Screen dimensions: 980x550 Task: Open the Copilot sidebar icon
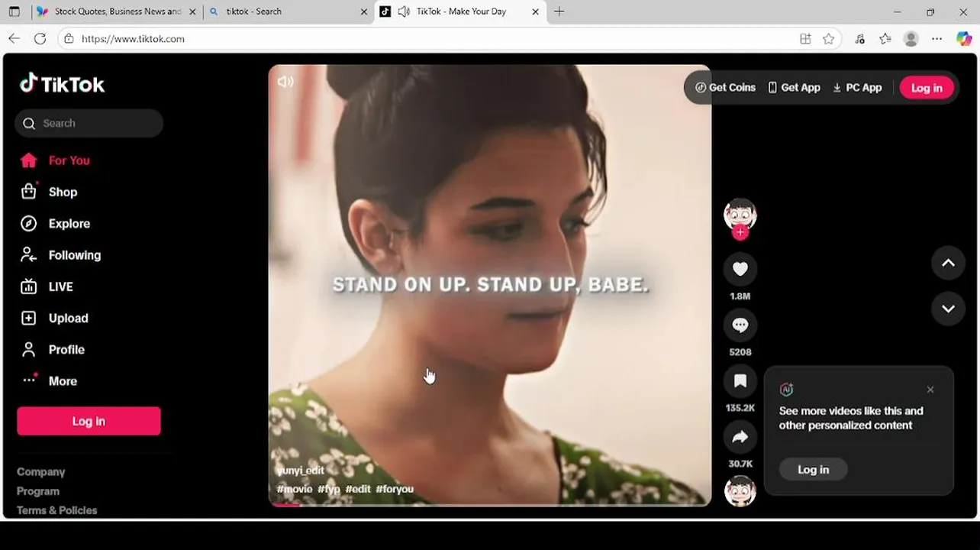coord(964,39)
